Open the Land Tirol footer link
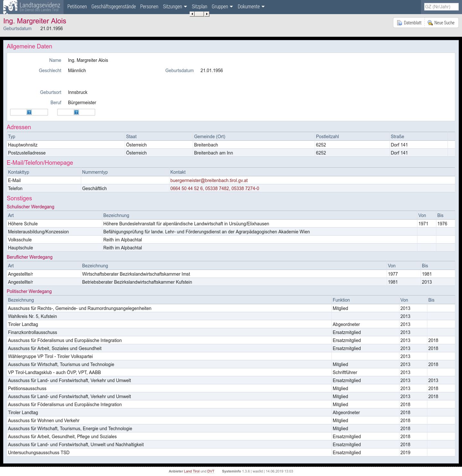The width and height of the screenshot is (462, 476). pos(192,471)
